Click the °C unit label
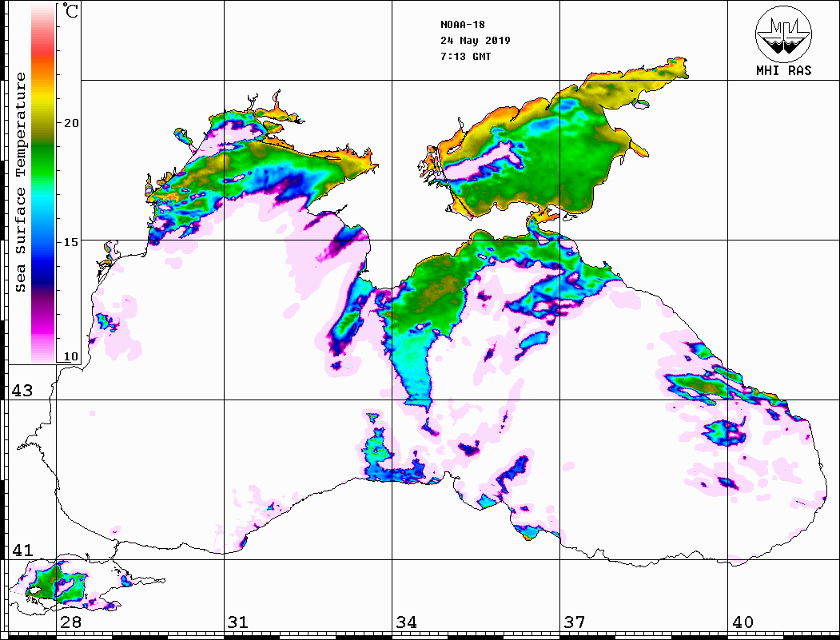Image resolution: width=840 pixels, height=640 pixels. 70,11
